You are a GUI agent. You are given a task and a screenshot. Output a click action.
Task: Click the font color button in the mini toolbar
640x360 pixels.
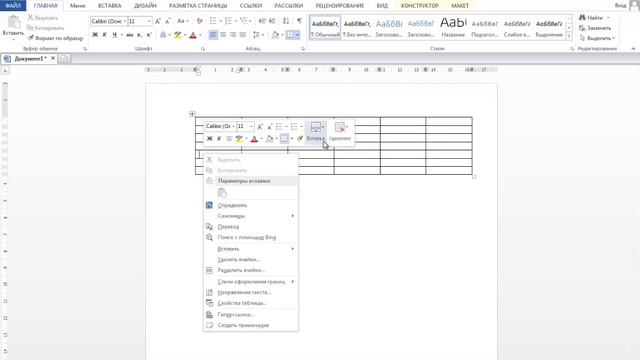tap(254, 139)
